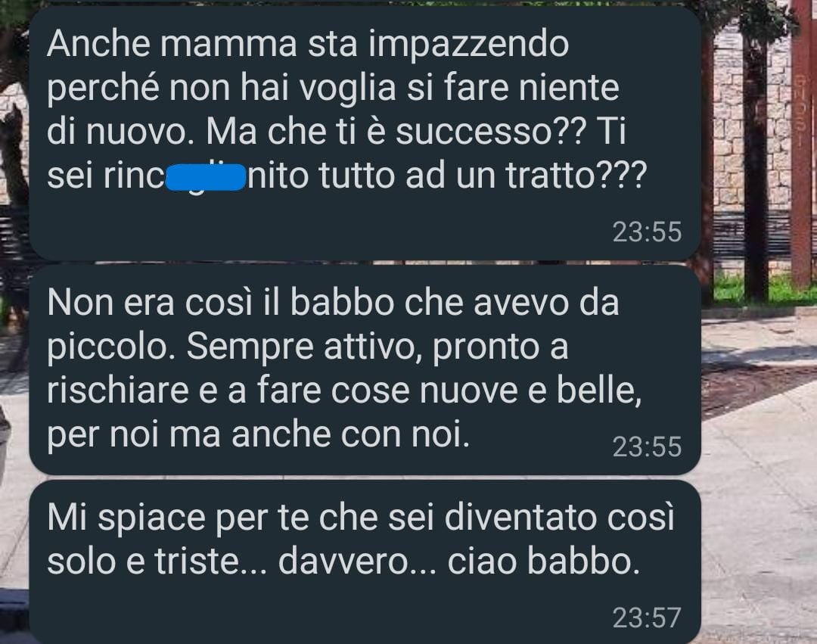Tap the "Mi spiace per te" message bubble
Viewport: 817px width, 644px height.
point(365,562)
